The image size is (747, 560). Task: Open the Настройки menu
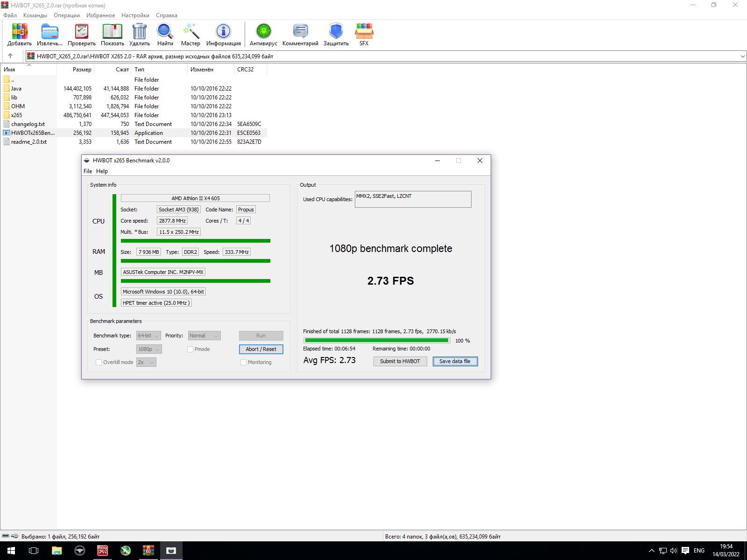[135, 15]
